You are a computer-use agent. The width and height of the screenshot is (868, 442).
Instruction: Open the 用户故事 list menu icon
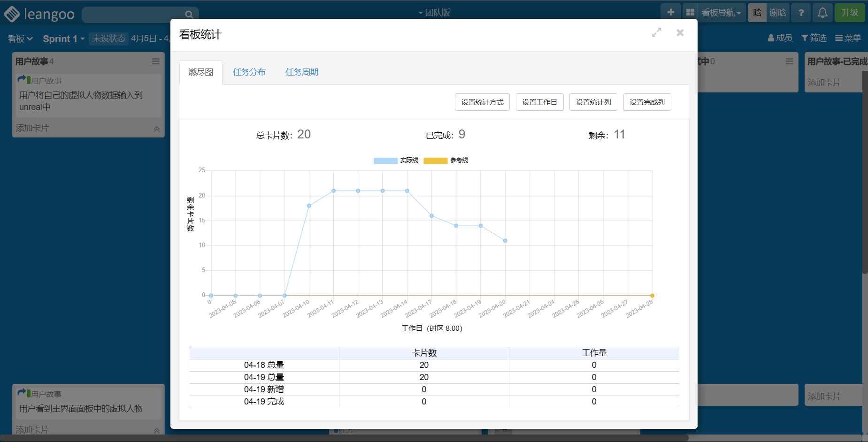[x=155, y=61]
